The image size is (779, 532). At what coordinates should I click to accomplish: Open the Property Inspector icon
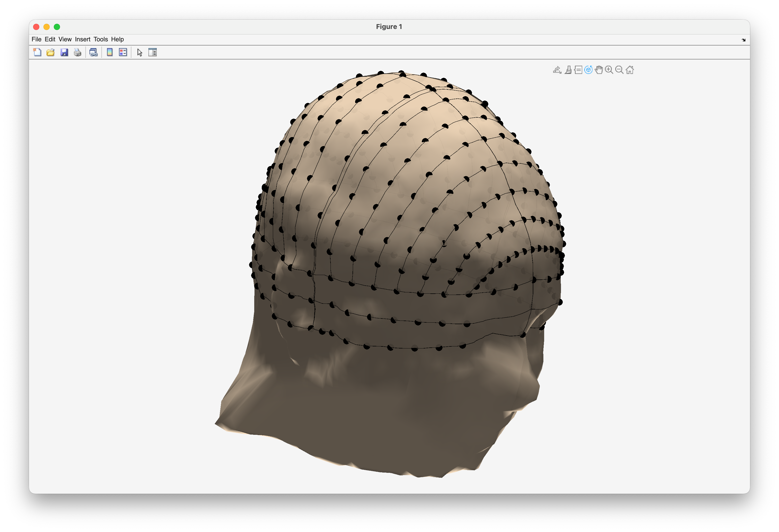tap(153, 52)
